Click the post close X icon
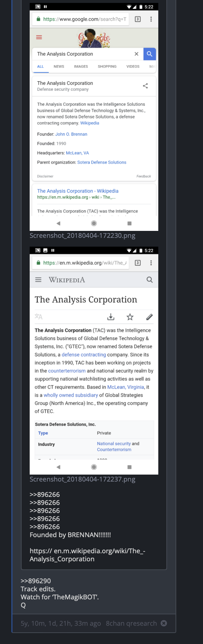Viewport: 203px width, 644px height. 164,623
